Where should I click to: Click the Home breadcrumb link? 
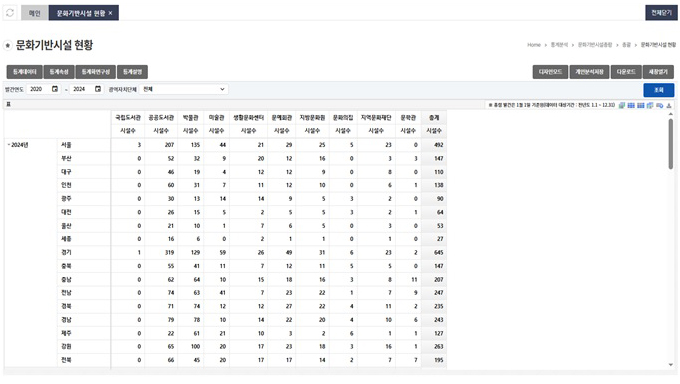tap(534, 45)
